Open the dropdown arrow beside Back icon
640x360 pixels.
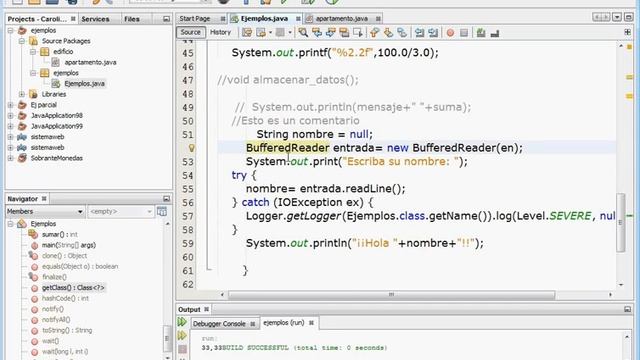tap(270, 33)
